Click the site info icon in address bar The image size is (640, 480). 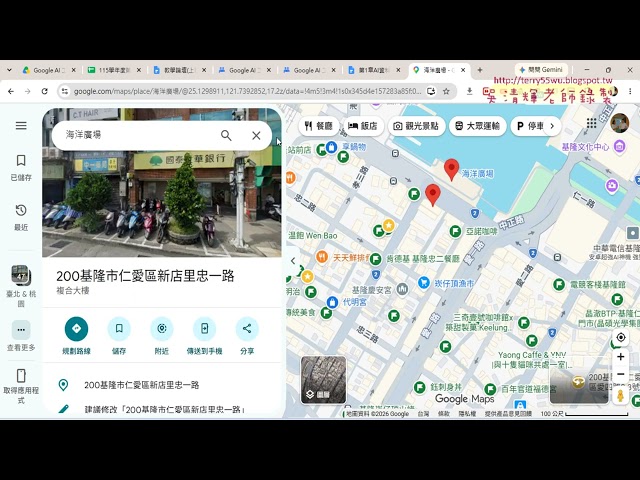point(65,91)
